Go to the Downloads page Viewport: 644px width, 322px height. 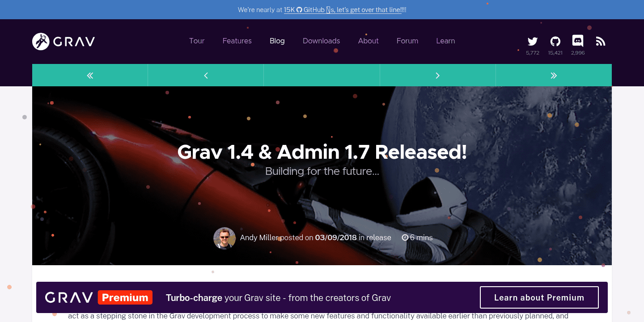click(x=321, y=41)
